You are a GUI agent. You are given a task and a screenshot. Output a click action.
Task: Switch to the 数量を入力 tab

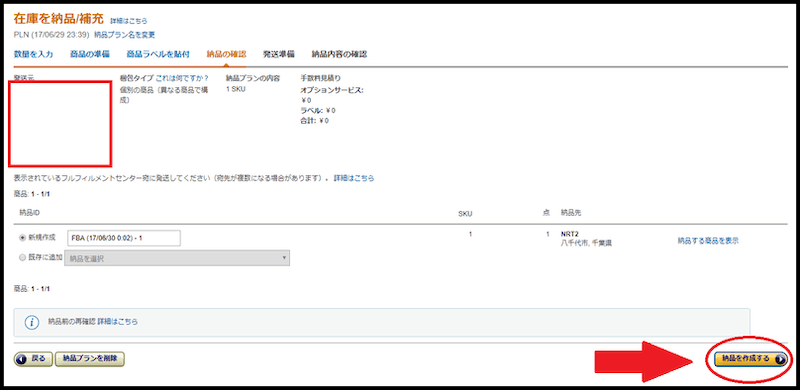point(33,55)
